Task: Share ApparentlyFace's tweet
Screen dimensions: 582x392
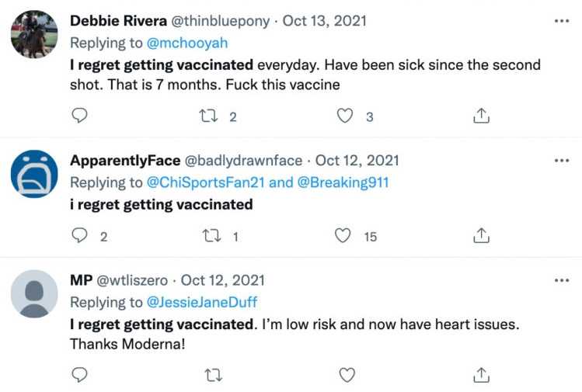Action: point(481,235)
